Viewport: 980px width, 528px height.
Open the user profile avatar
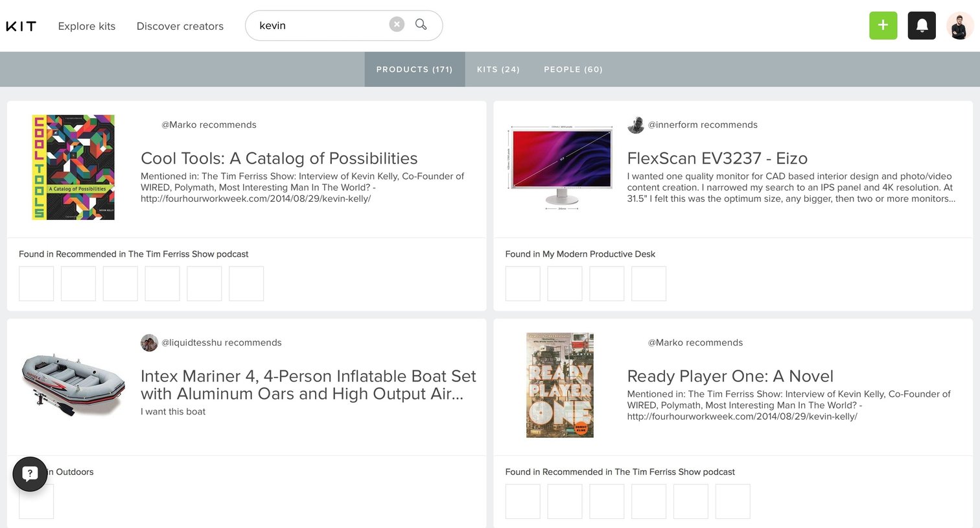tap(960, 25)
